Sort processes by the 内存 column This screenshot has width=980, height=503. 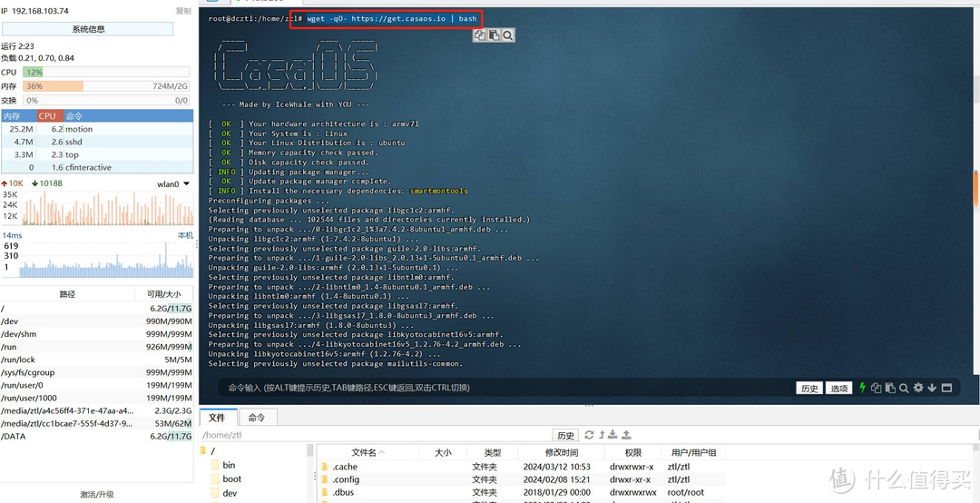point(19,115)
